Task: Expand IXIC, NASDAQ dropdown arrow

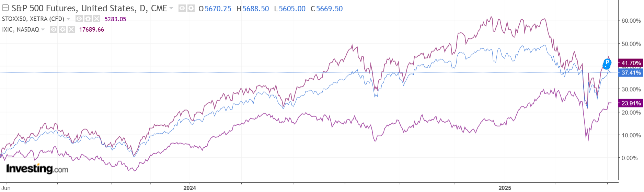Action: (43, 30)
